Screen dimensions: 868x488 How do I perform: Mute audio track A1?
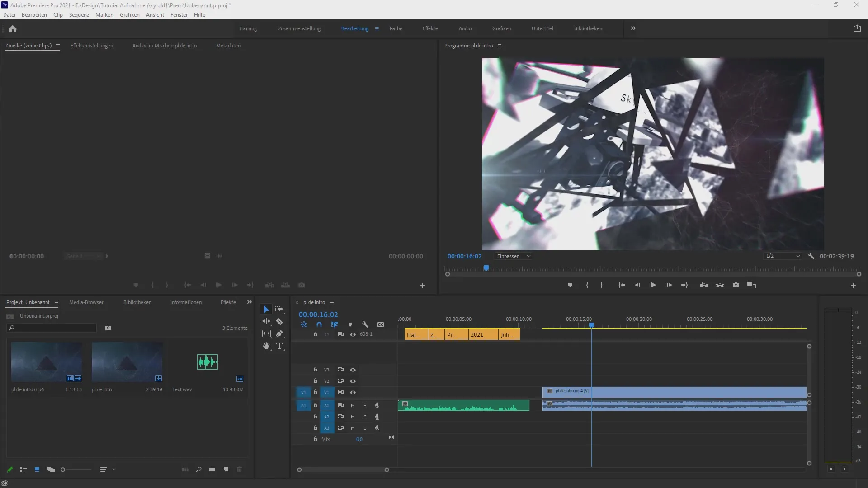pos(353,406)
